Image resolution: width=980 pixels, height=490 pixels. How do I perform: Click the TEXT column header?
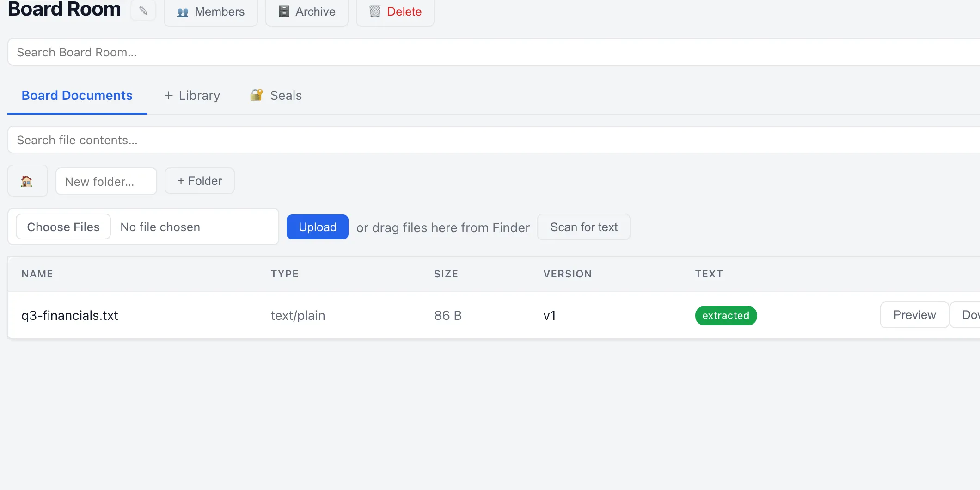(709, 274)
